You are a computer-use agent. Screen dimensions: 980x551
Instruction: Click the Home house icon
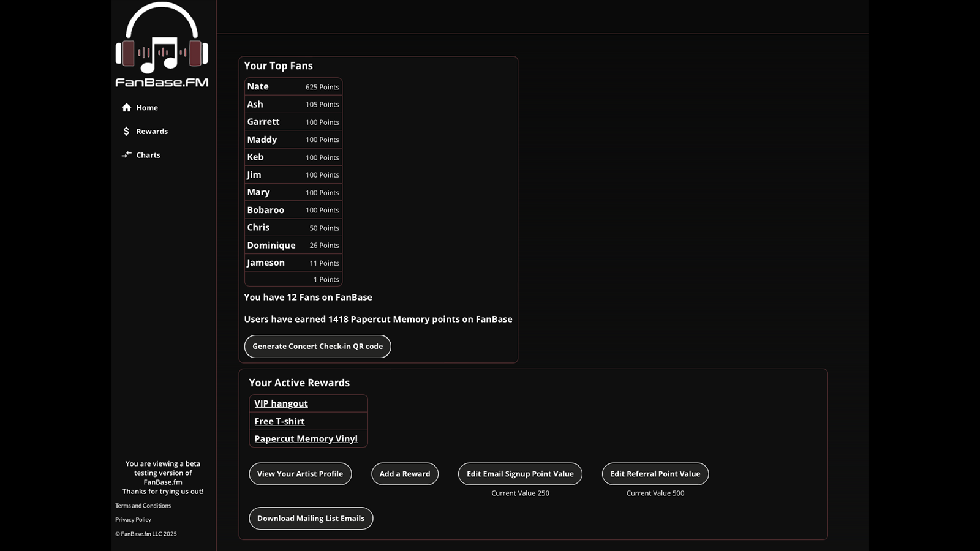(x=127, y=108)
